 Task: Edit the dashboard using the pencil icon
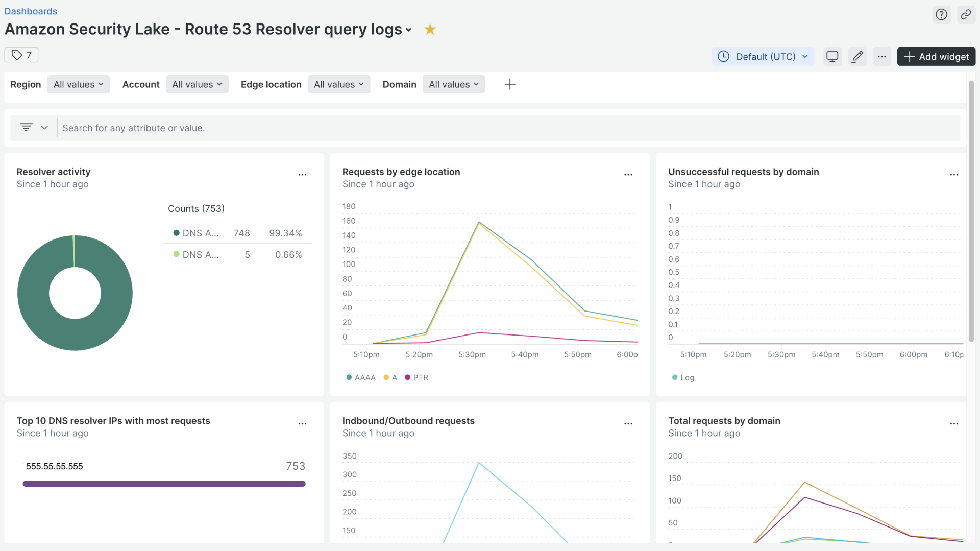tap(857, 57)
